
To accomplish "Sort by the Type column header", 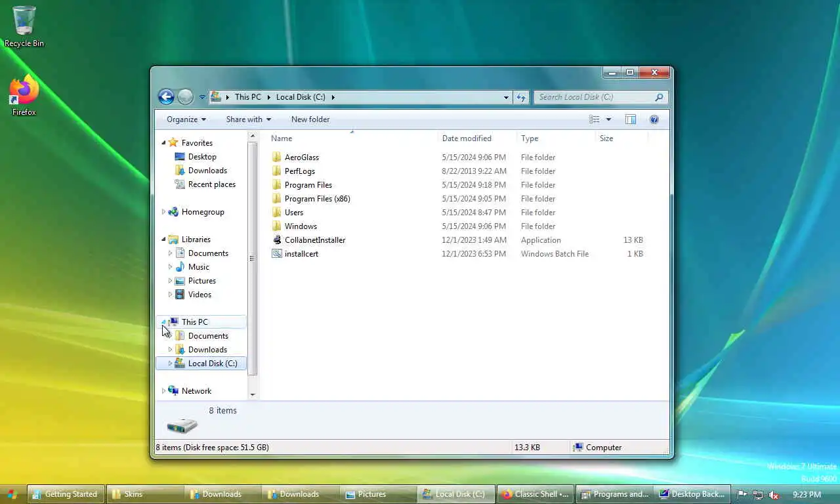I will click(x=530, y=138).
